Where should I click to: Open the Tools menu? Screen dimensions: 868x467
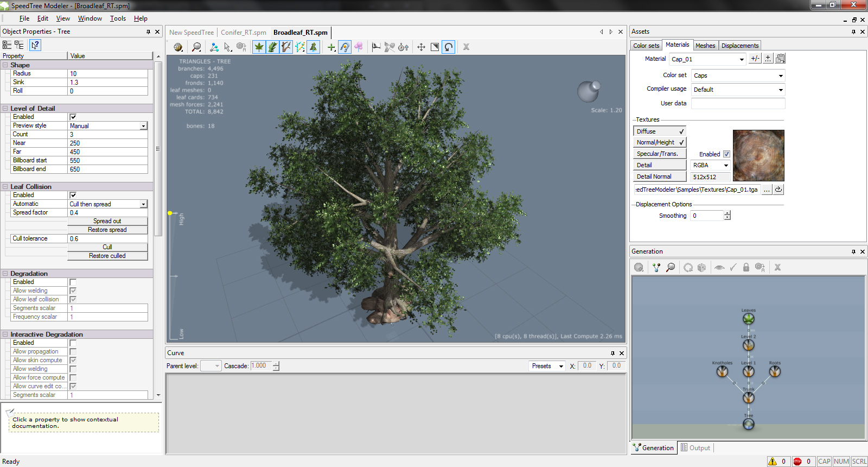click(x=118, y=18)
